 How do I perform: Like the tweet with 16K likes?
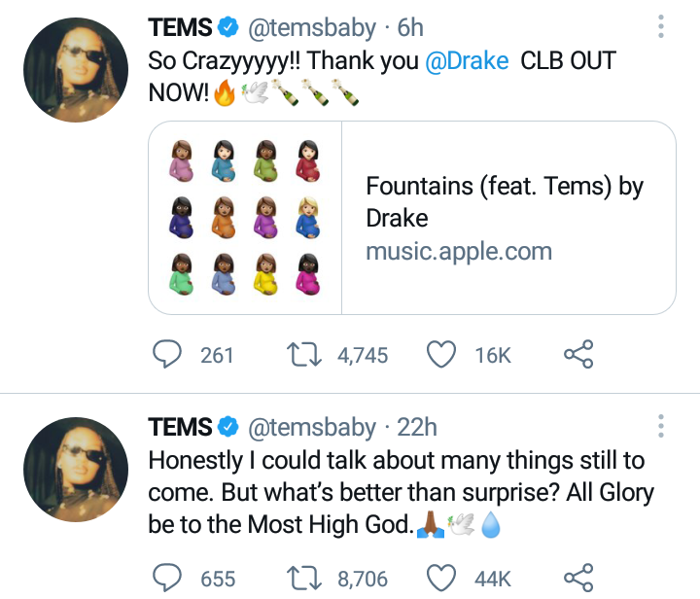[442, 355]
